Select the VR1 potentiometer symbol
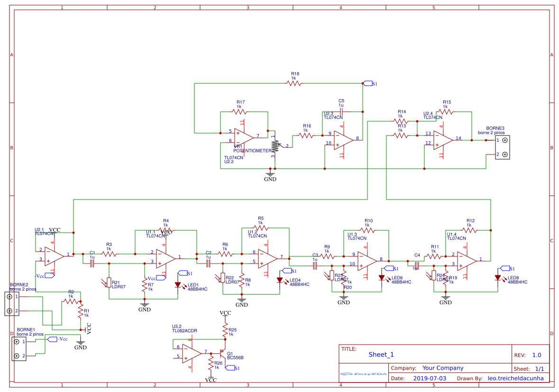 [x=275, y=146]
